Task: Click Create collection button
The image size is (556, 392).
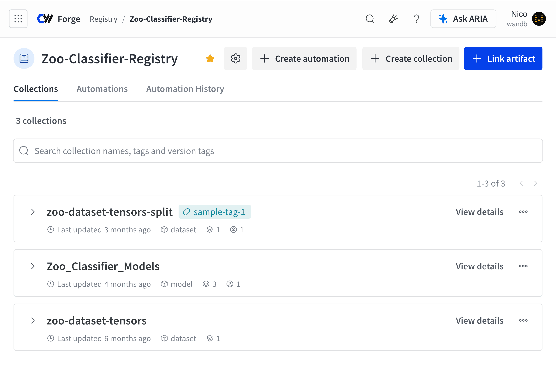Action: (411, 59)
